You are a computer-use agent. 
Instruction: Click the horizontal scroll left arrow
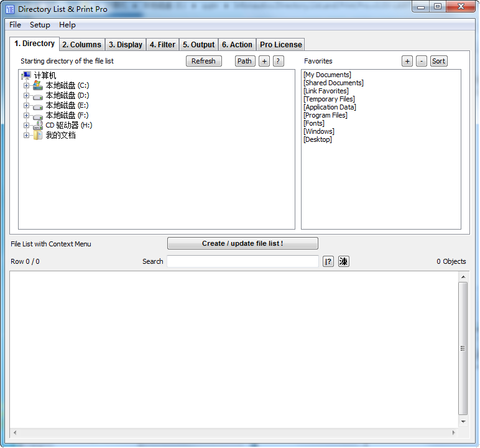click(x=15, y=432)
